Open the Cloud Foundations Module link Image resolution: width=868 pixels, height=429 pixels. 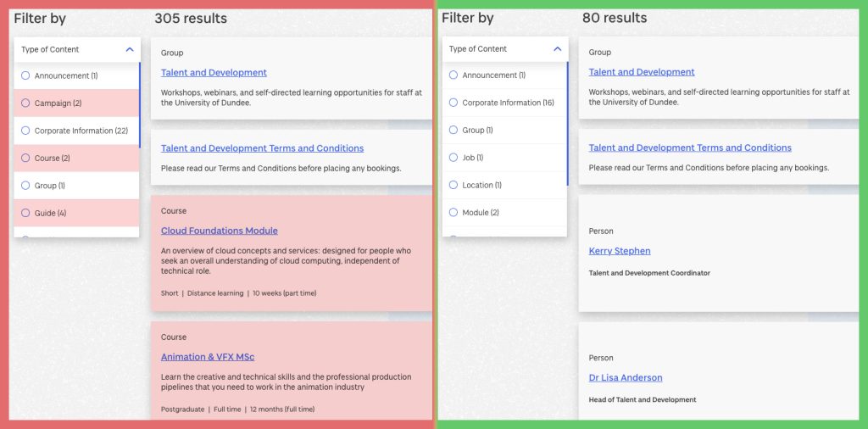(219, 231)
